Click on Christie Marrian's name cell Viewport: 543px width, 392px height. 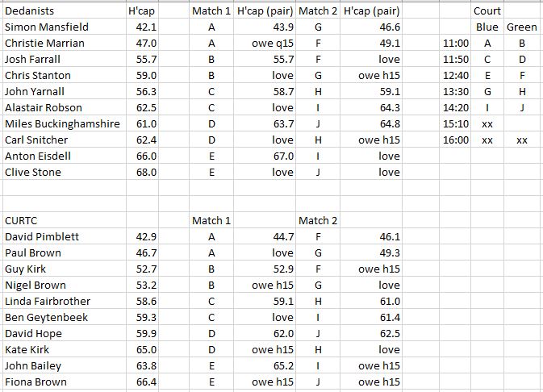click(45, 44)
